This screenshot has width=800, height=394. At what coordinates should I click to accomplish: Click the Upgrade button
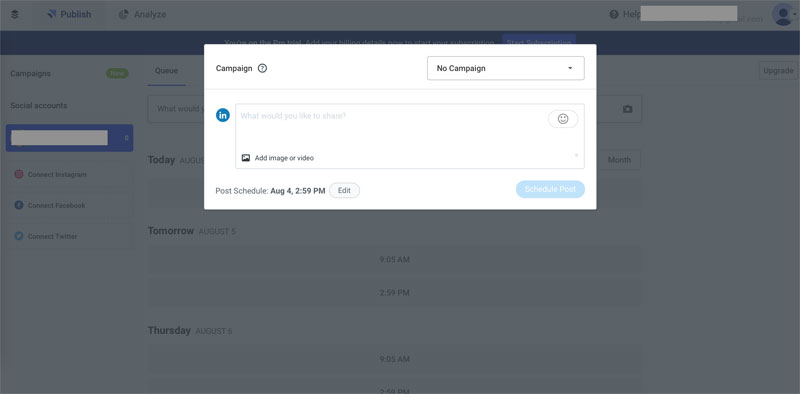(778, 70)
